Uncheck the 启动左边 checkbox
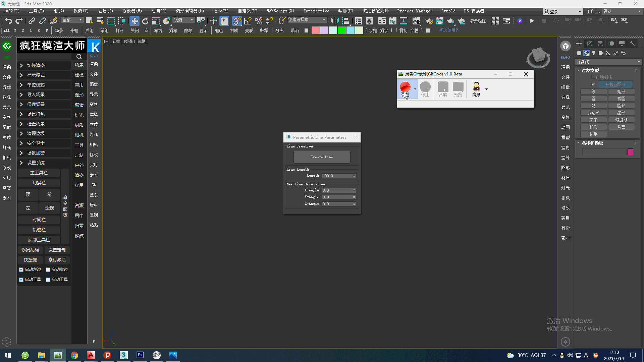Image resolution: width=644 pixels, height=362 pixels. pyautogui.click(x=21, y=269)
